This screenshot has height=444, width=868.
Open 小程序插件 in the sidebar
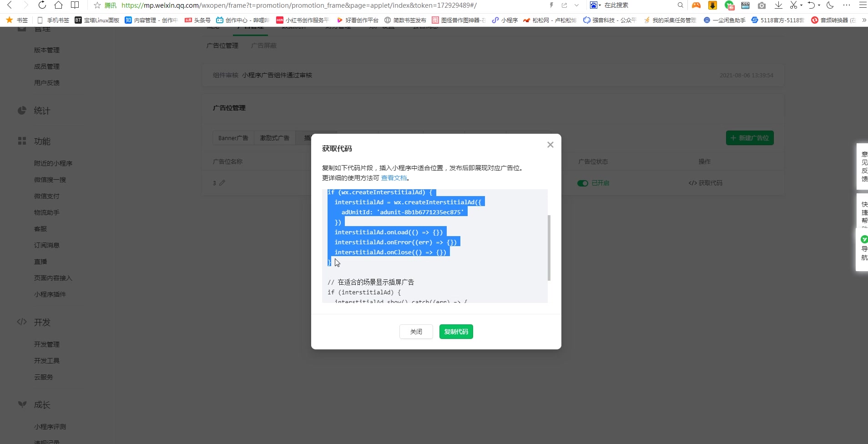(x=50, y=294)
